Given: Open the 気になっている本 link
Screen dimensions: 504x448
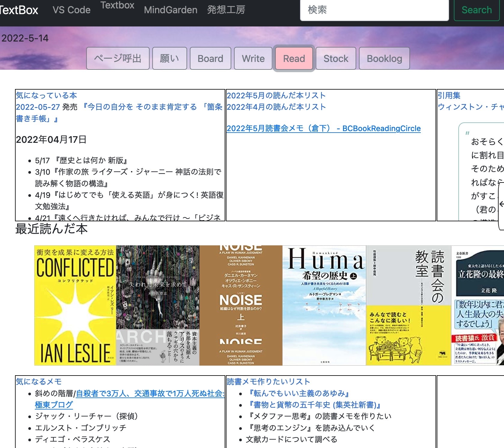Looking at the screenshot, I should tap(47, 95).
